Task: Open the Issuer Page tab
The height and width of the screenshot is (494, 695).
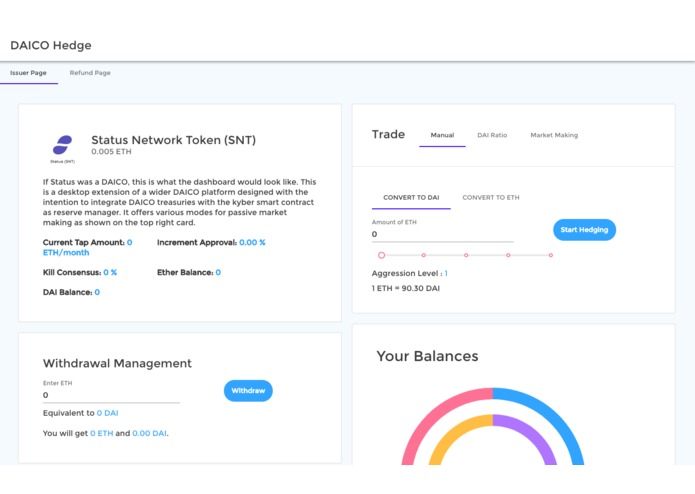Action: tap(28, 73)
